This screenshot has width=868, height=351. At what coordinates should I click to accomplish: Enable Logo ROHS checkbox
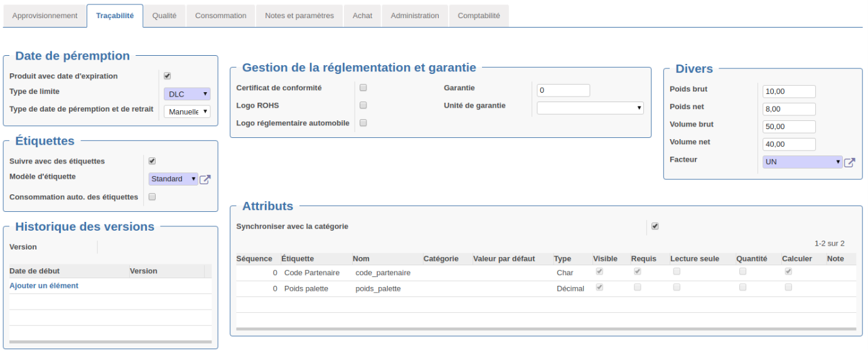pyautogui.click(x=363, y=105)
